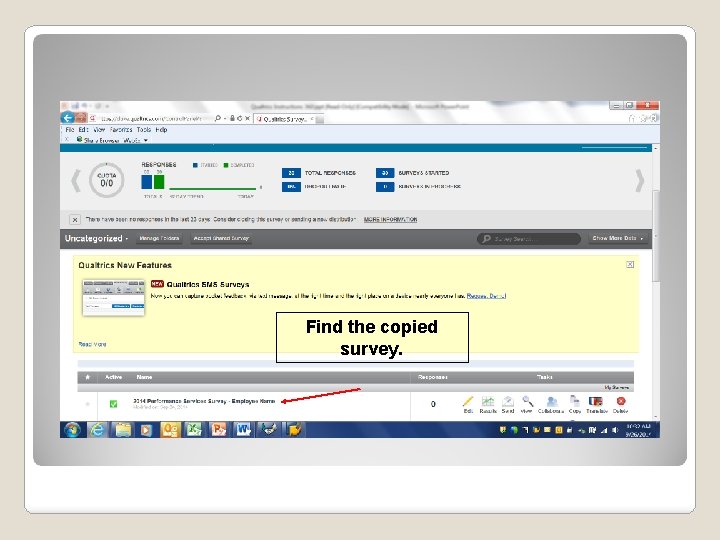The width and height of the screenshot is (720, 540).
Task: Select the Qualtrics Survey browser tab
Action: click(285, 119)
